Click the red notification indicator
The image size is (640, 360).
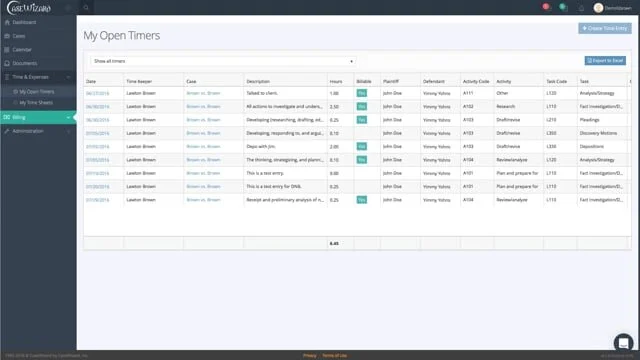click(x=546, y=7)
